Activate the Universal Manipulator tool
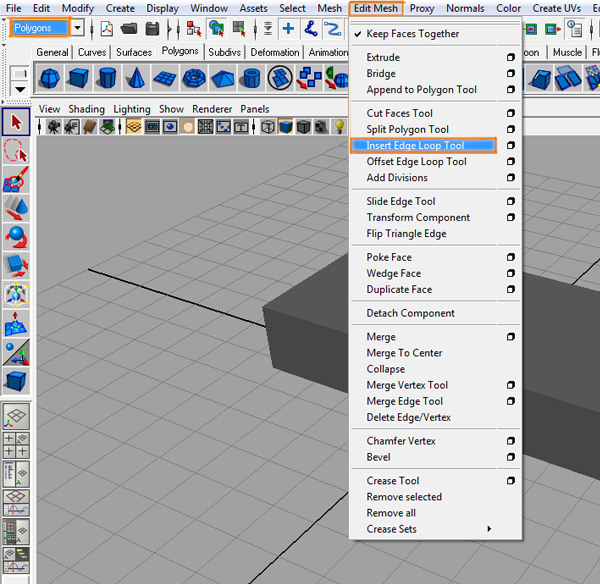 16,295
